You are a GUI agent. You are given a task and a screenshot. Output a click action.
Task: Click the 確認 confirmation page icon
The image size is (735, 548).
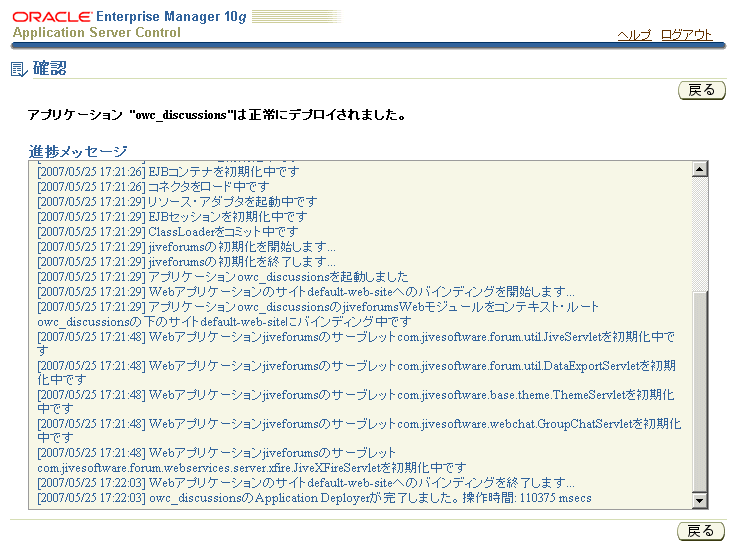coord(19,69)
